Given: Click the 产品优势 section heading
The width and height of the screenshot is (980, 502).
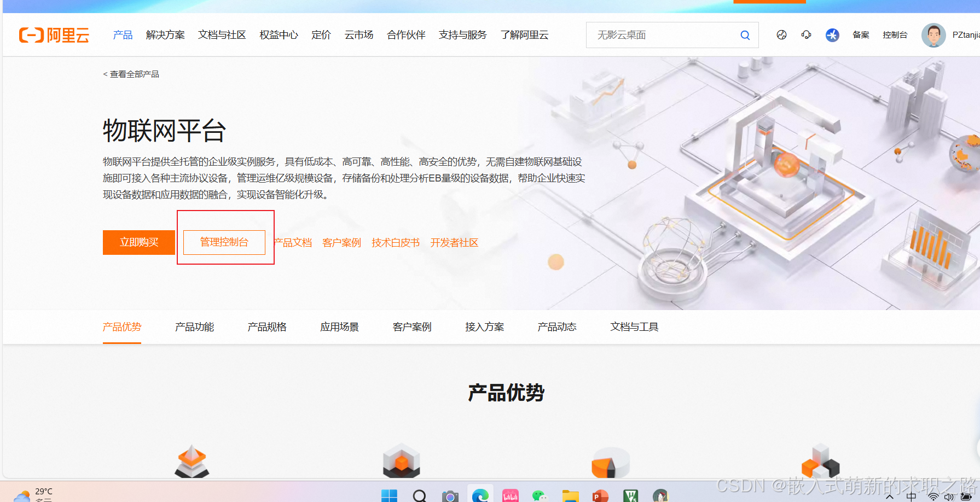Looking at the screenshot, I should click(x=506, y=393).
